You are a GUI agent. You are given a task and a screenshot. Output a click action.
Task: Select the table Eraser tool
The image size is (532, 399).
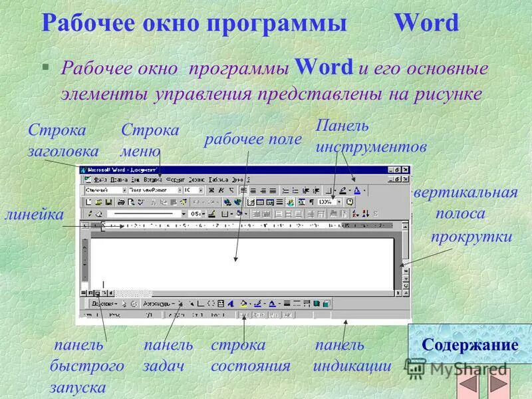pos(99,214)
